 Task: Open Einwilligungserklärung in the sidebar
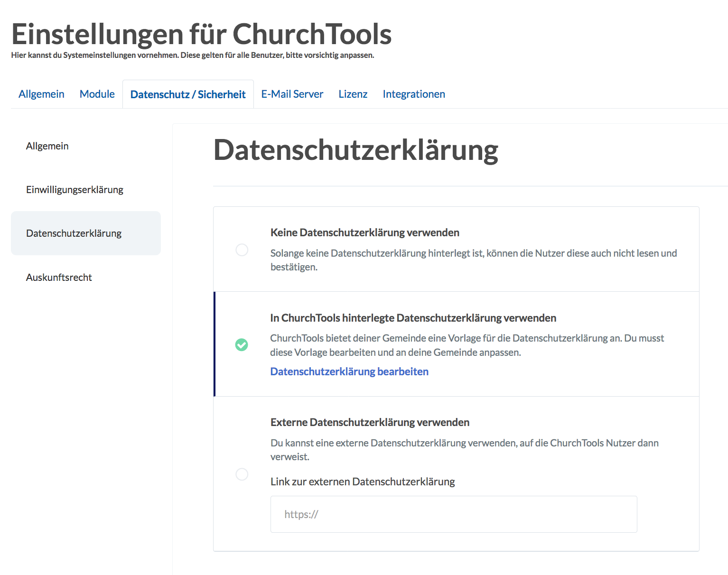coord(86,190)
